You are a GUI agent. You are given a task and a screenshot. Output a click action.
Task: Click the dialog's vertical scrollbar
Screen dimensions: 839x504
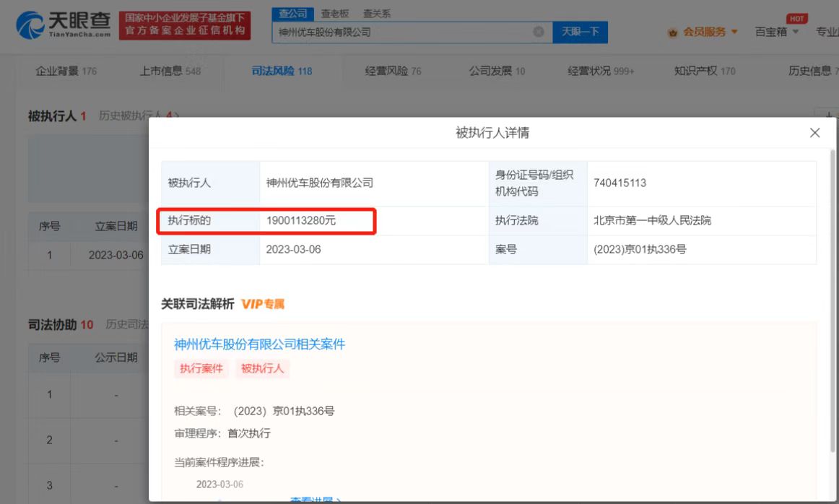point(832,300)
